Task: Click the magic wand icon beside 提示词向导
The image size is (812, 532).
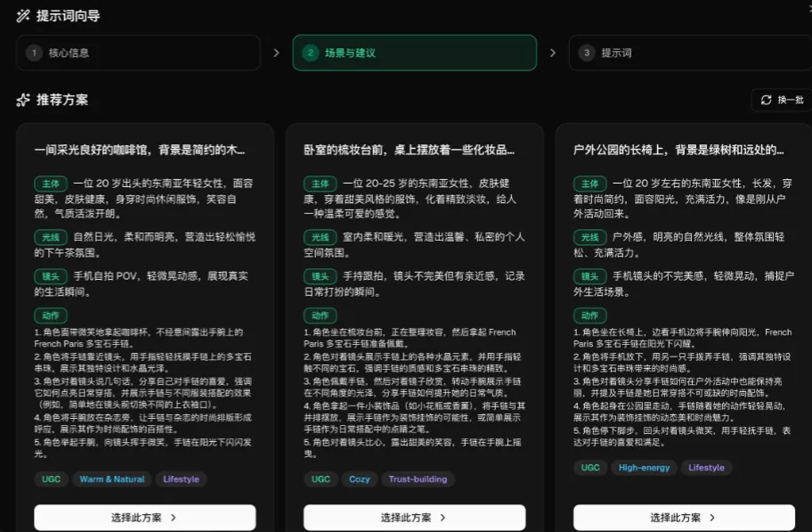Action: tap(22, 16)
